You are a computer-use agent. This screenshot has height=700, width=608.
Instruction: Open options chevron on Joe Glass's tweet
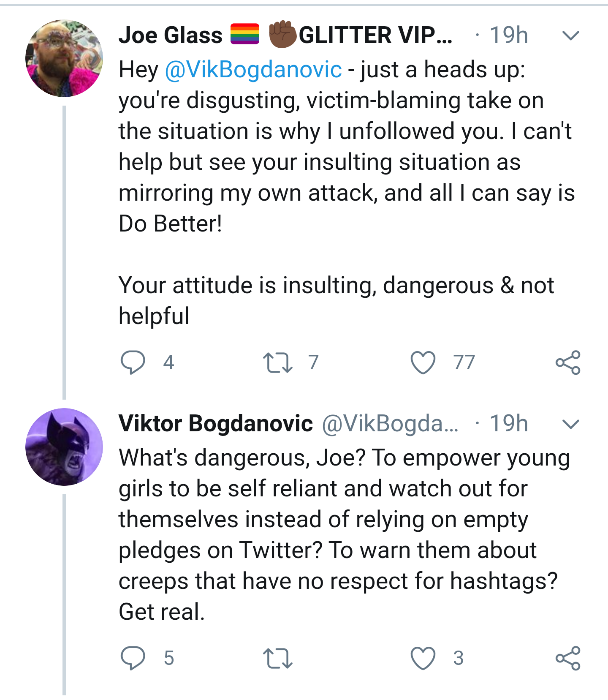pos(571,36)
